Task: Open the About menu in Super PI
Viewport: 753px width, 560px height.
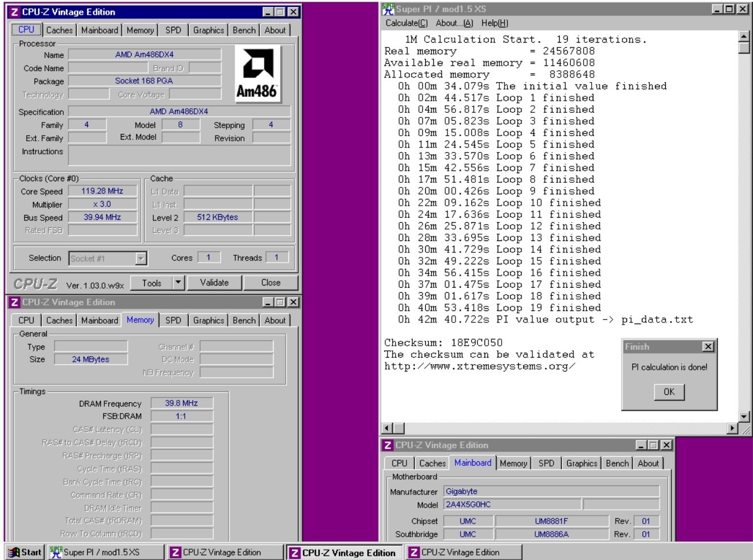Action: click(x=454, y=23)
